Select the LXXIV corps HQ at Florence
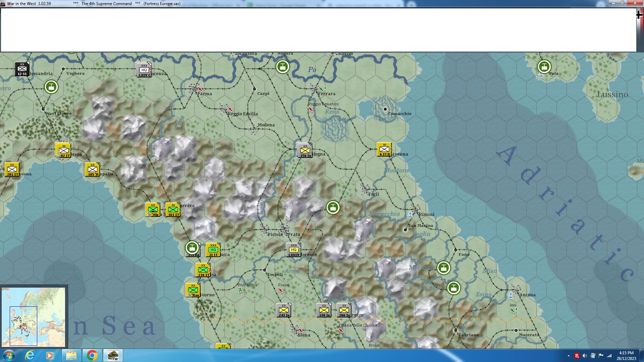The width and height of the screenshot is (644, 362). pyautogui.click(x=294, y=250)
